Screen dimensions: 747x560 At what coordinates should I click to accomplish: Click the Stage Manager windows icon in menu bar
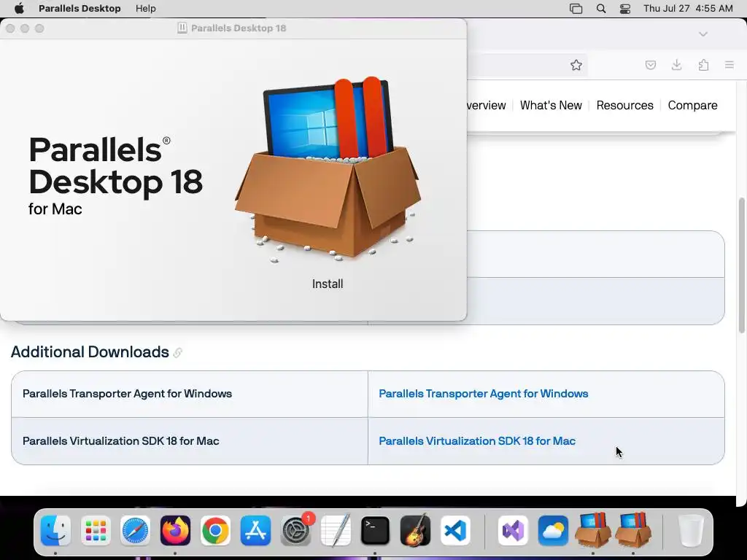576,9
